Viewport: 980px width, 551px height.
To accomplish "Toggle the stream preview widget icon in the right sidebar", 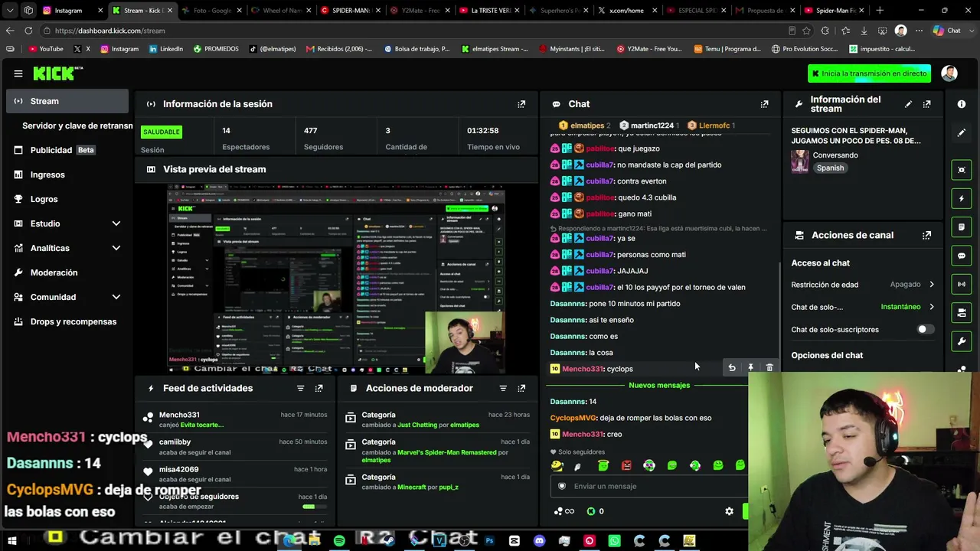I will click(962, 170).
